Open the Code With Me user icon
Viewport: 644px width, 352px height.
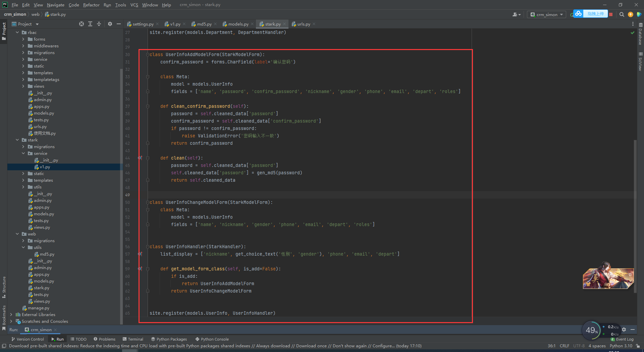516,14
